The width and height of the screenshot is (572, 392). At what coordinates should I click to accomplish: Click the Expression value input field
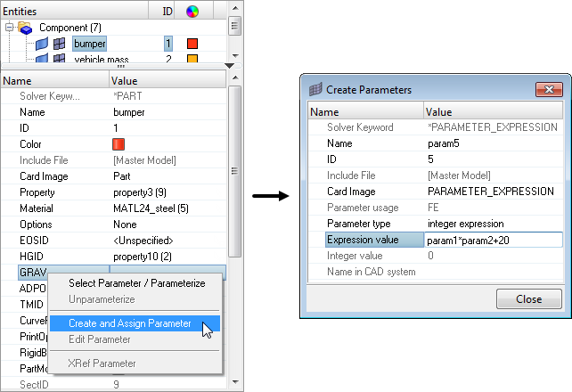point(493,240)
